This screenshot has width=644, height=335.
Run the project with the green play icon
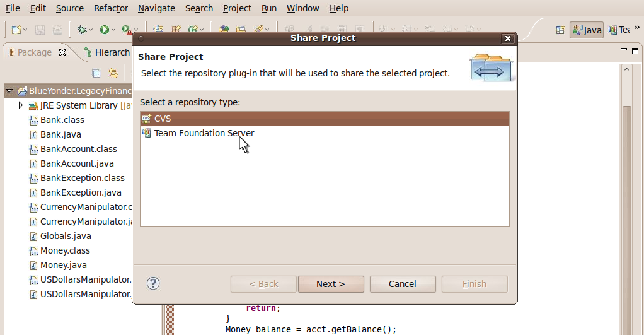[x=105, y=30]
